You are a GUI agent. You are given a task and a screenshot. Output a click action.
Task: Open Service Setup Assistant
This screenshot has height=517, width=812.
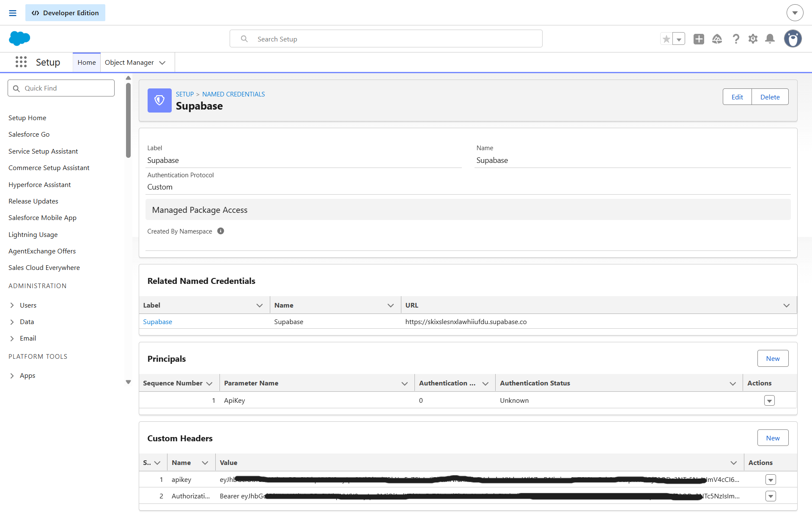[x=43, y=151]
